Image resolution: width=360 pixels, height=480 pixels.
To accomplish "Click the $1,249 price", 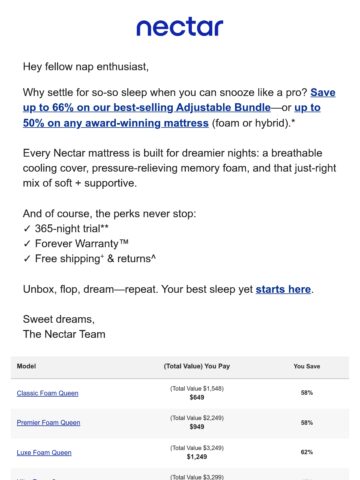I will pyautogui.click(x=197, y=457).
